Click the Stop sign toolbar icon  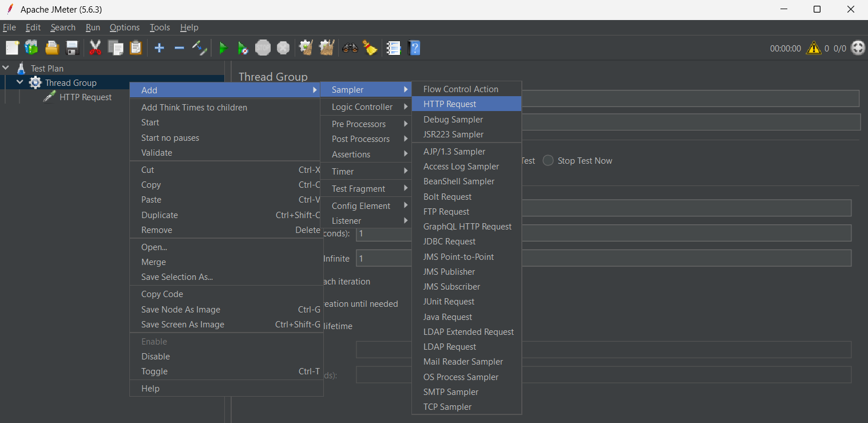point(263,48)
